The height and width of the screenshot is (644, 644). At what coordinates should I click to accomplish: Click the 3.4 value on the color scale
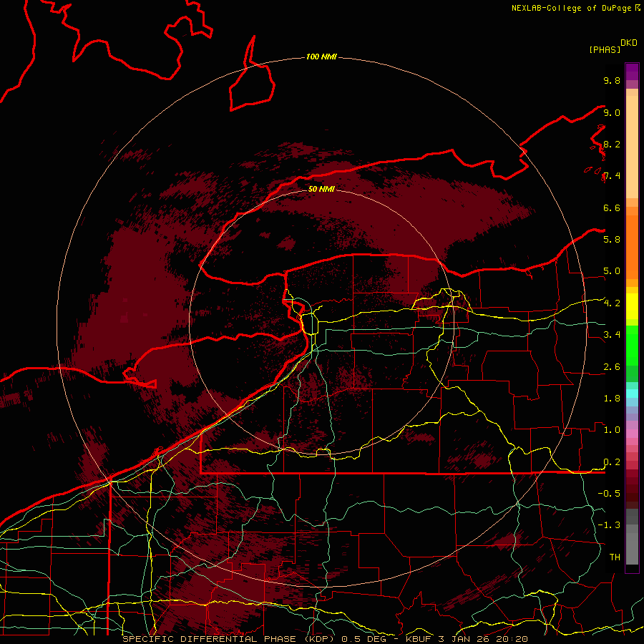(612, 335)
